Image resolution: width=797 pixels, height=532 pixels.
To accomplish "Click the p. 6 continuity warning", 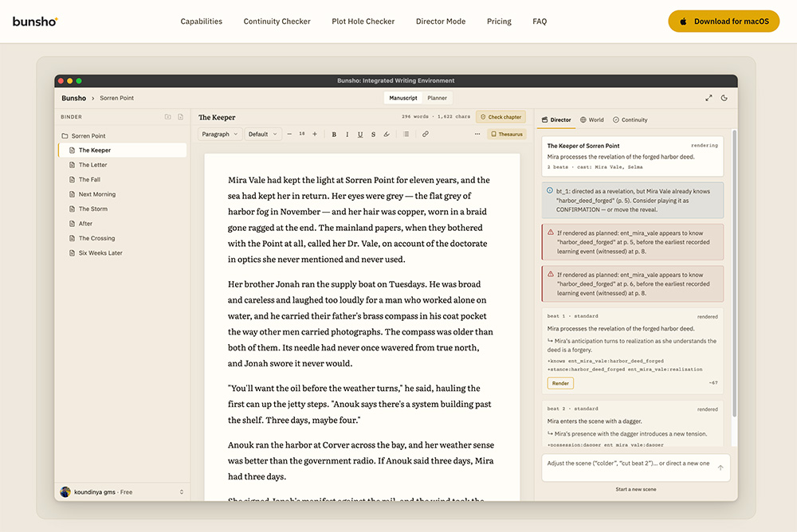I will point(632,284).
